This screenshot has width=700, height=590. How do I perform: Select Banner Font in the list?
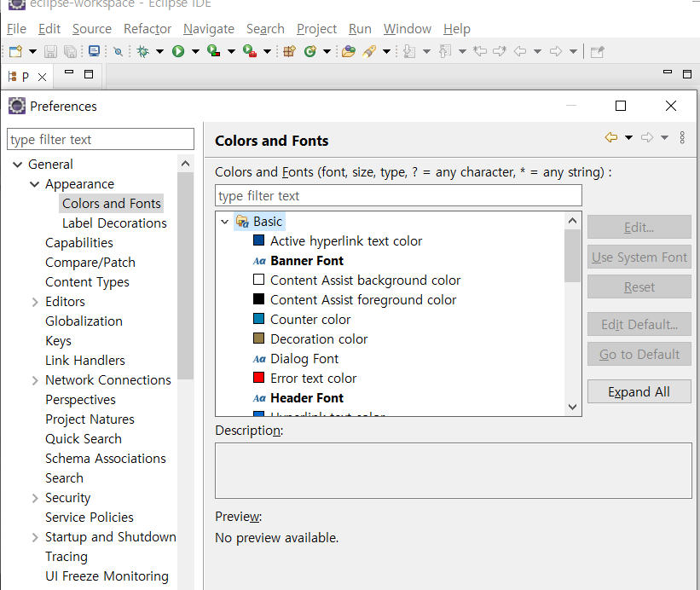pyautogui.click(x=307, y=261)
